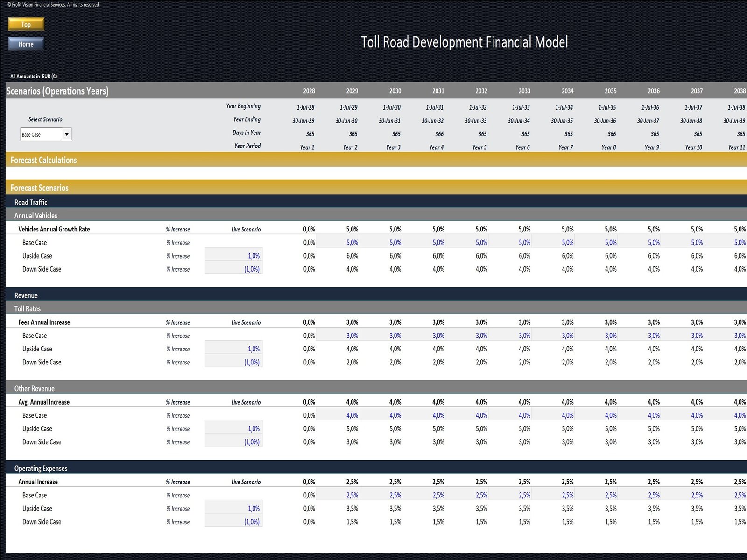Select Vehicles Upside Case 1,0% input cell
The height and width of the screenshot is (560, 747).
(234, 256)
